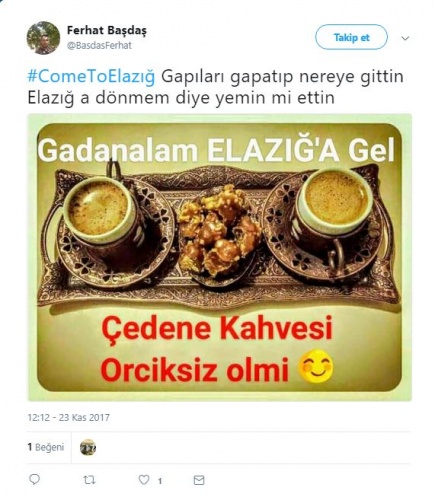Image resolution: width=434 pixels, height=500 pixels.
Task: Click the reply speech bubble icon
Action: pyautogui.click(x=34, y=479)
